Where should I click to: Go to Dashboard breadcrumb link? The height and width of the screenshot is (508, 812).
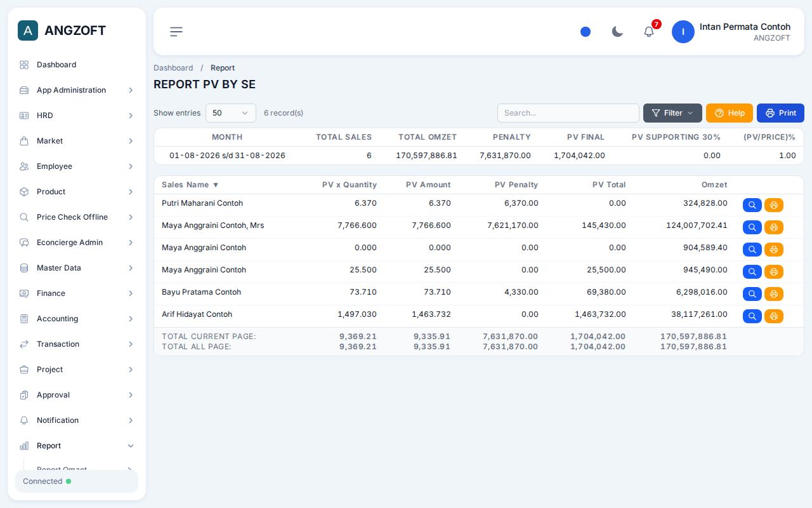173,68
